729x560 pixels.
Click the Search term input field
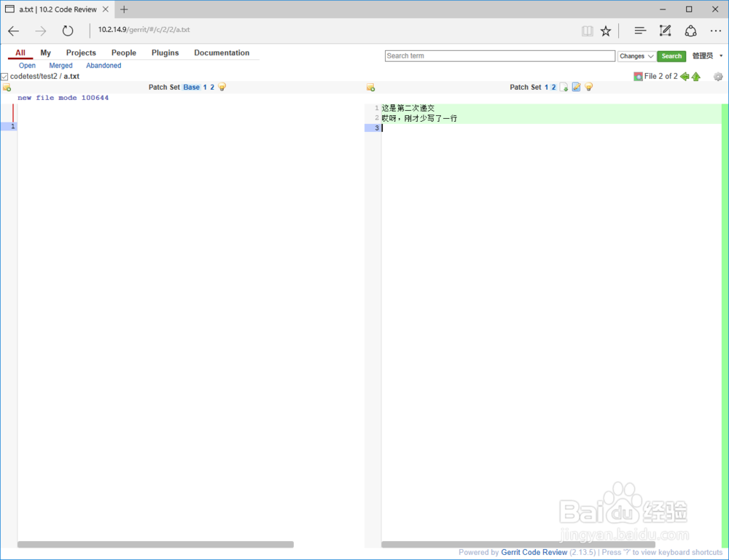(500, 56)
